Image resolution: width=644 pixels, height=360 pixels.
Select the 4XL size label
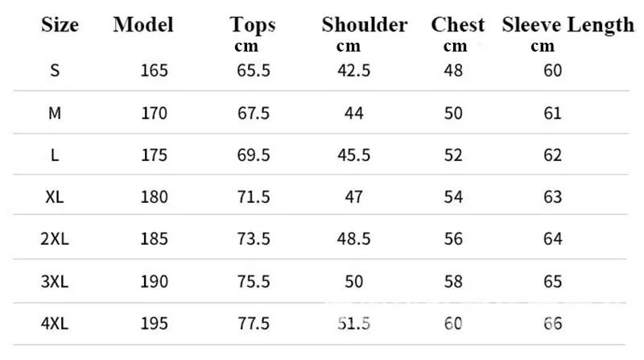[x=55, y=324]
